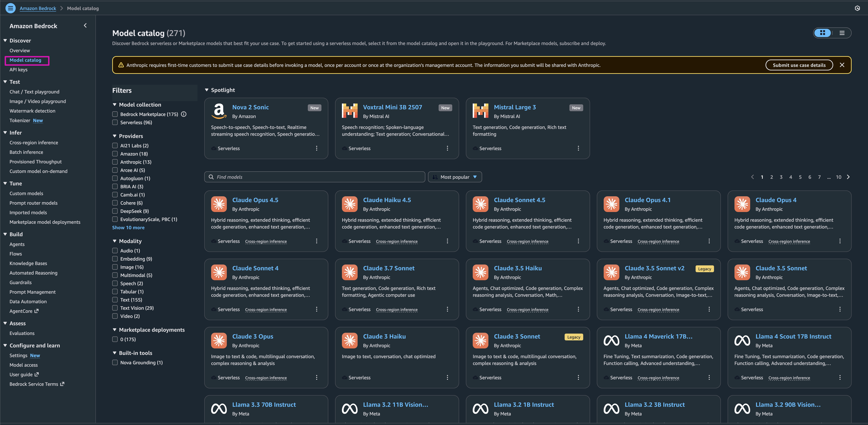Open the Most popular sort dropdown
The height and width of the screenshot is (425, 868).
(455, 177)
